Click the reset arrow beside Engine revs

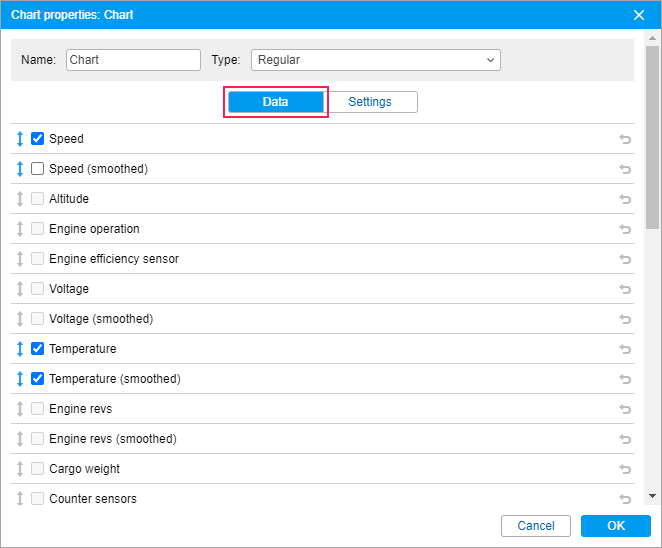625,409
